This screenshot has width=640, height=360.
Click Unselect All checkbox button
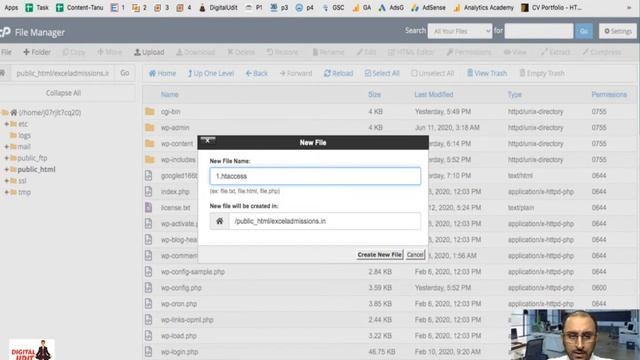coord(432,73)
